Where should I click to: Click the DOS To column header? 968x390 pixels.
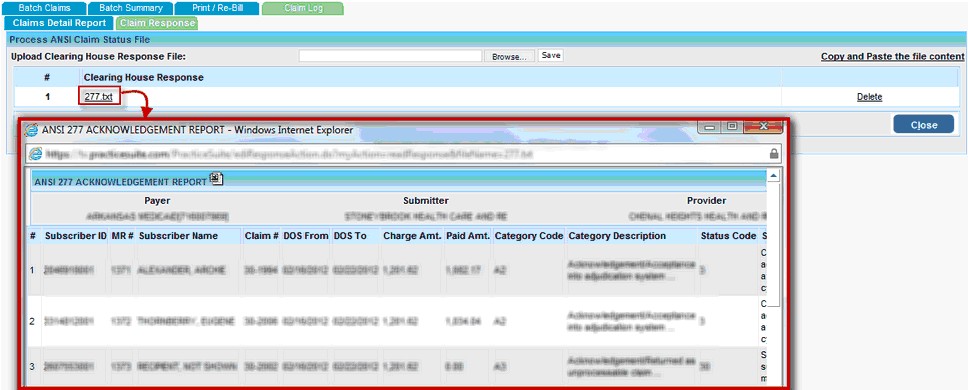350,236
